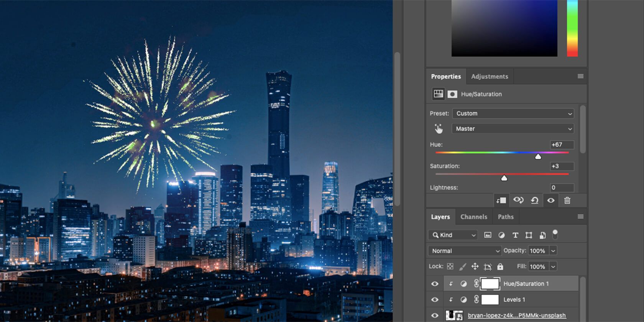The image size is (644, 322).
Task: Open the Master color range dropdown
Action: [x=513, y=129]
